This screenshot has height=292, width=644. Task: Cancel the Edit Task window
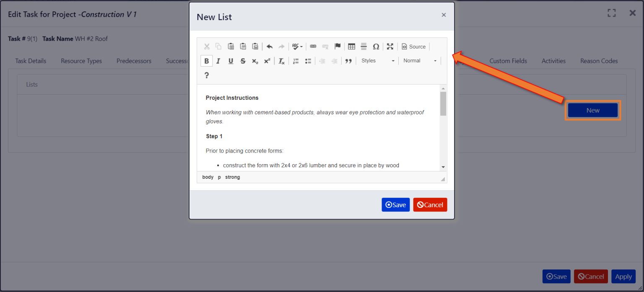tap(591, 276)
